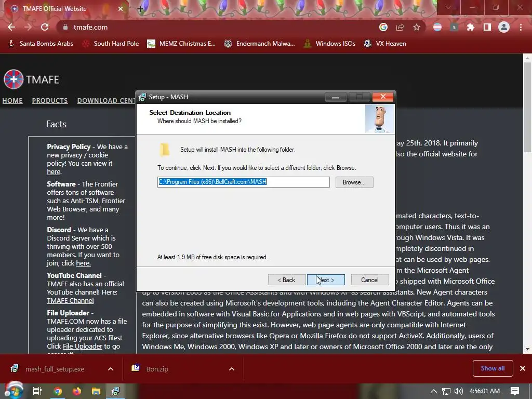Viewport: 532px width, 399px height.
Task: Open the mash_full_setup.exe download
Action: click(54, 369)
